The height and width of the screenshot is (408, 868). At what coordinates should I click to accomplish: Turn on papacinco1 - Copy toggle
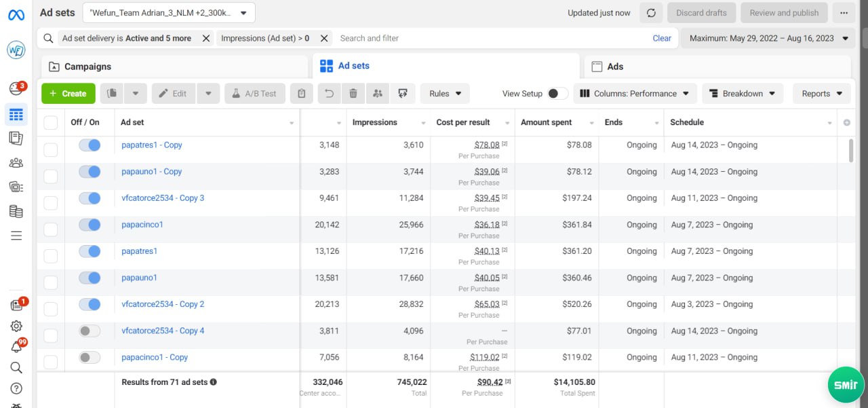click(x=90, y=357)
